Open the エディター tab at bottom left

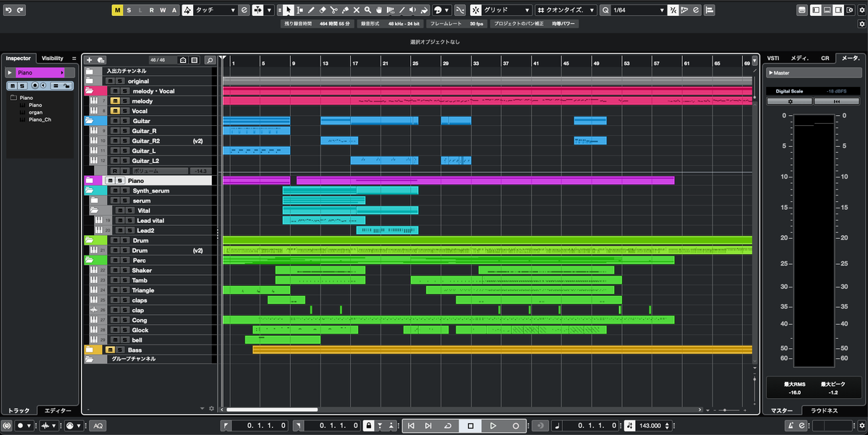coord(58,410)
